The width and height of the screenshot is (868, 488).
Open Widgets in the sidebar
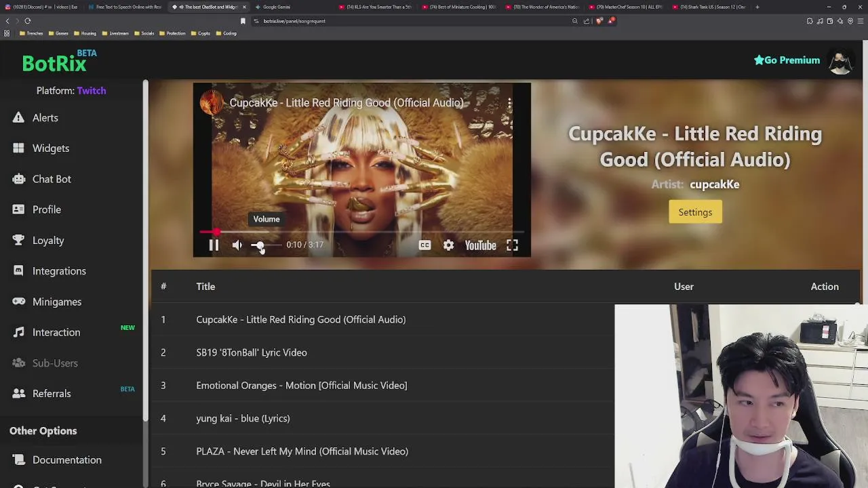(x=51, y=148)
